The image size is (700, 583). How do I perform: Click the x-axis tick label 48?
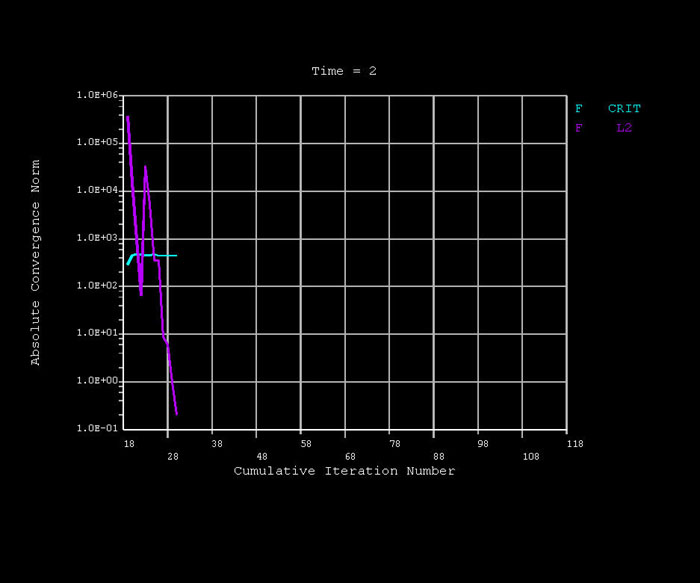(x=262, y=457)
